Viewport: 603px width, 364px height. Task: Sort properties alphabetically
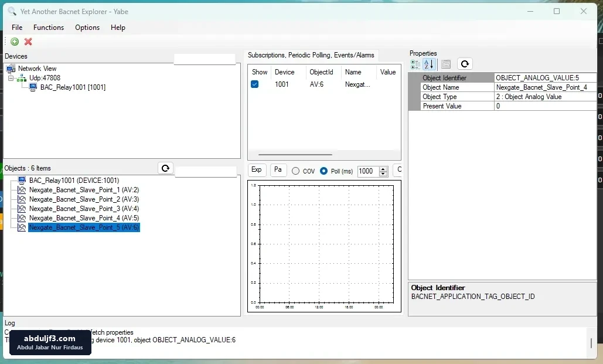[x=429, y=64]
